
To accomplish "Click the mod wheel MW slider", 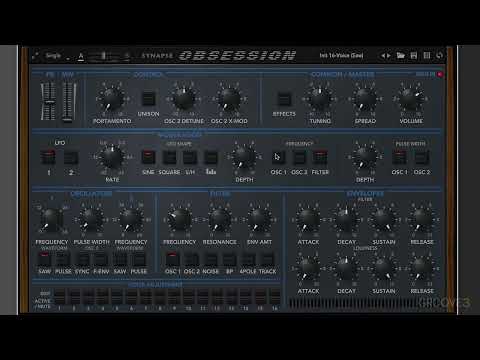I will pos(68,101).
